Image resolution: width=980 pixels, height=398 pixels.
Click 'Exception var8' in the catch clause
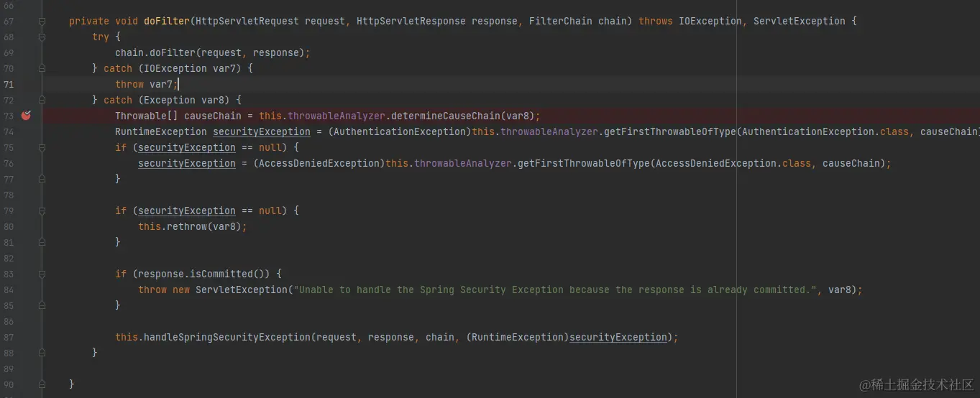click(x=187, y=100)
